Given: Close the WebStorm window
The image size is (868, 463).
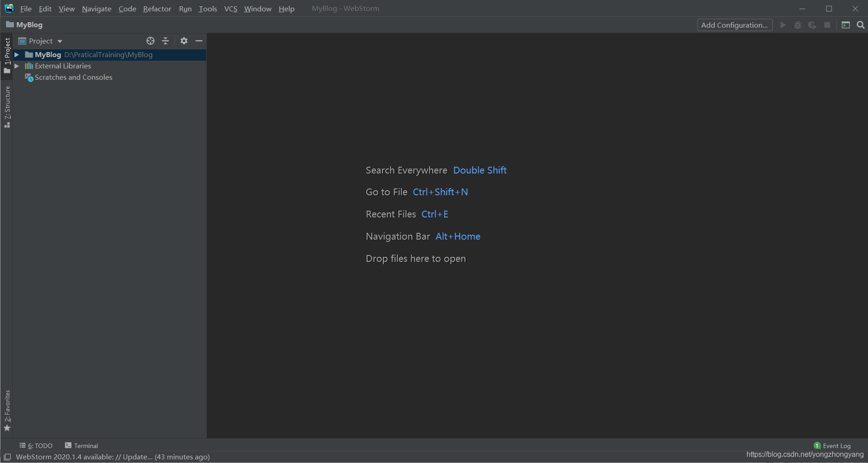Looking at the screenshot, I should tap(855, 9).
